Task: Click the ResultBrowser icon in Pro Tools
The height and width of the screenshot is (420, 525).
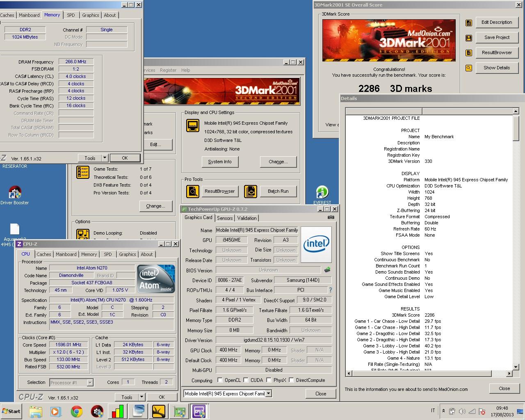Action: (193, 191)
